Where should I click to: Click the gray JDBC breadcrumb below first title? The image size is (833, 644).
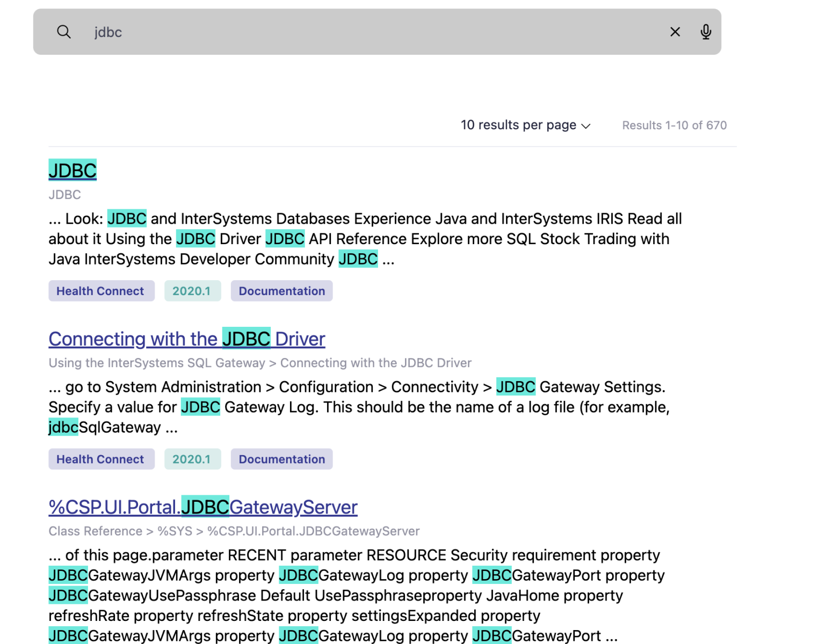[64, 195]
